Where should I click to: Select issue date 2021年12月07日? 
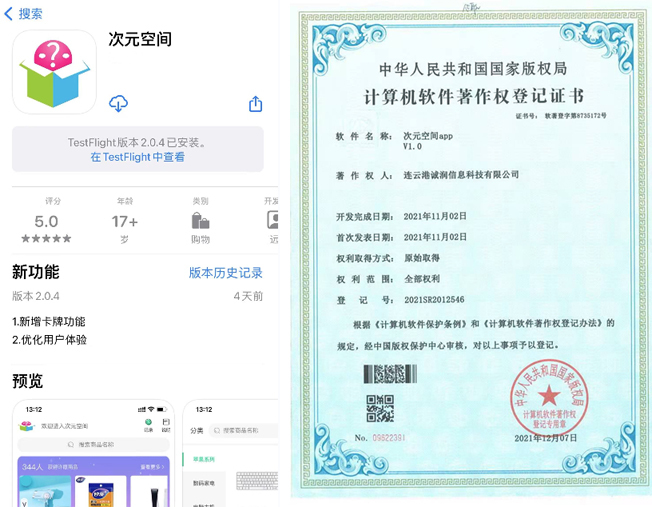click(x=546, y=438)
